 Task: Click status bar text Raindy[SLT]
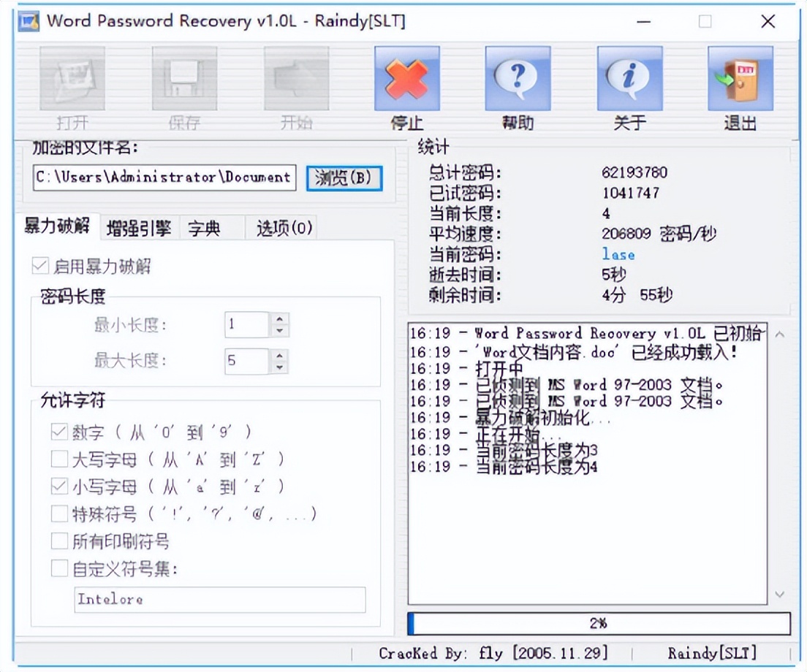[x=712, y=653]
